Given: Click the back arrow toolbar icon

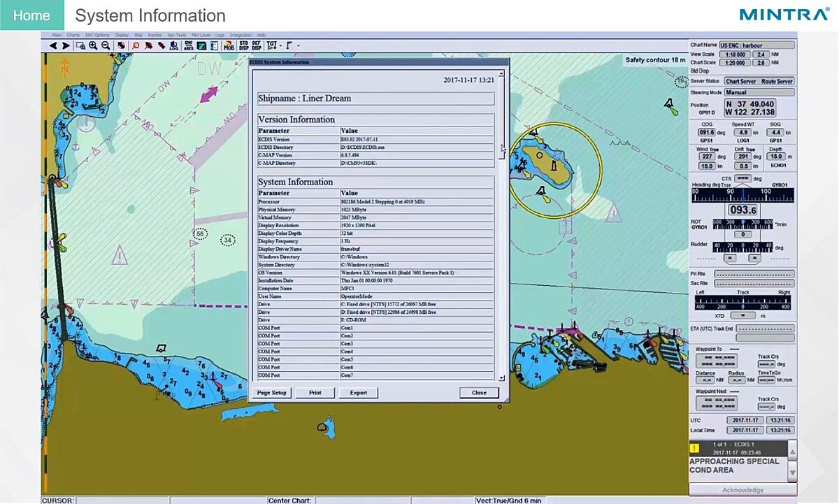Looking at the screenshot, I should [x=53, y=46].
